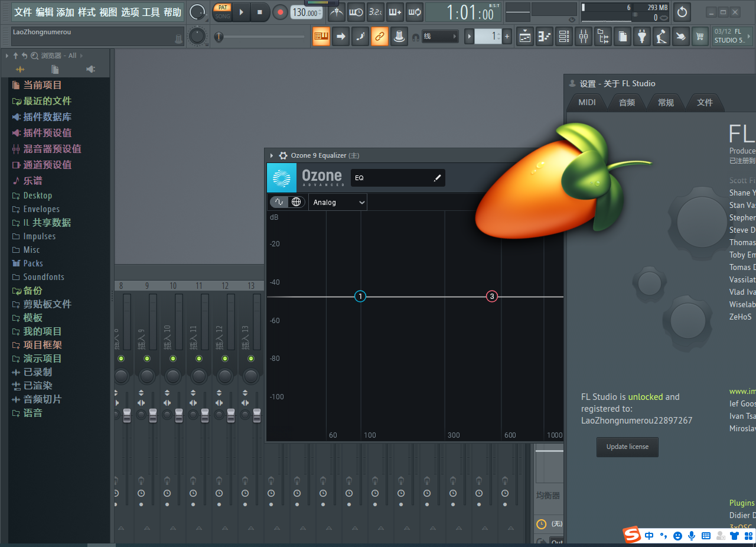Viewport: 756px width, 547px height.
Task: Switch to the MIDI settings tab
Action: tap(586, 102)
